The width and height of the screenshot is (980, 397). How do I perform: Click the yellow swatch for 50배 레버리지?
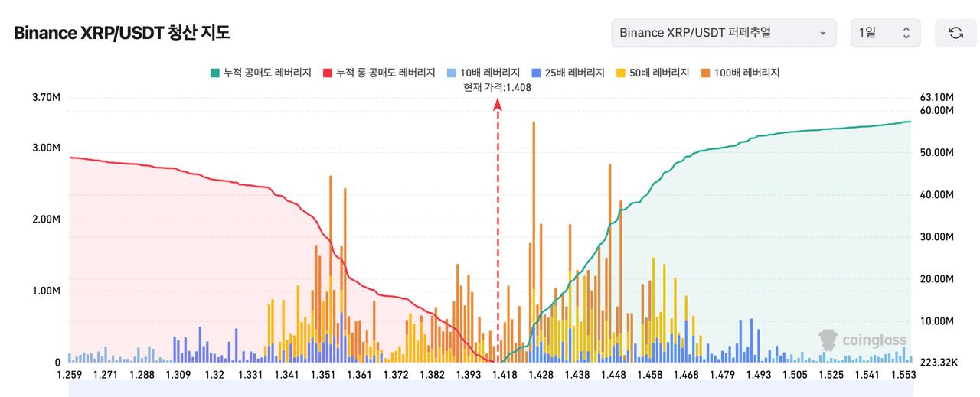(620, 73)
